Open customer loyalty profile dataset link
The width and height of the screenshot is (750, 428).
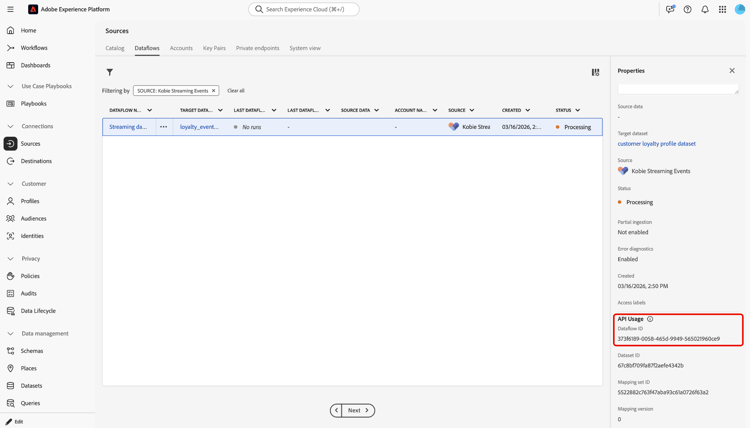click(x=656, y=143)
